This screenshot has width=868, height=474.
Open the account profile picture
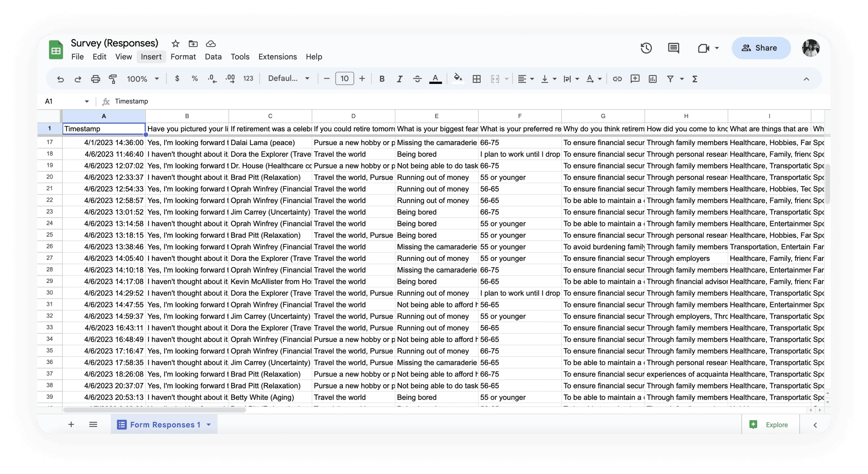(x=811, y=48)
